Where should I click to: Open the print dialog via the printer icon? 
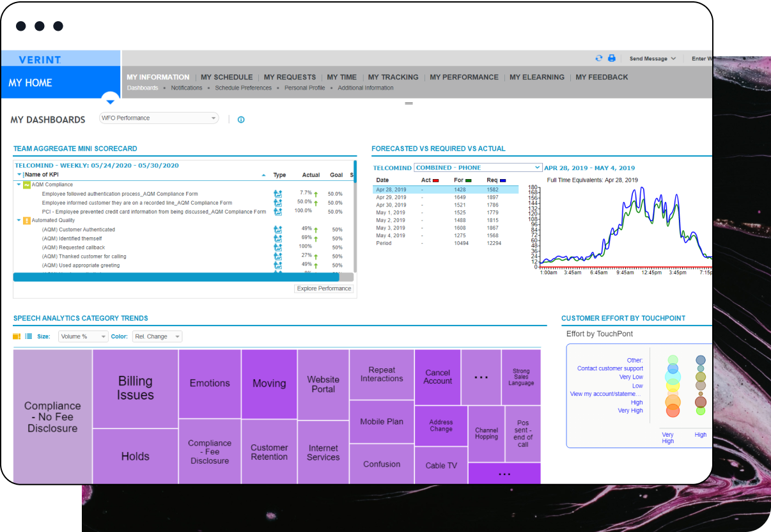click(612, 58)
